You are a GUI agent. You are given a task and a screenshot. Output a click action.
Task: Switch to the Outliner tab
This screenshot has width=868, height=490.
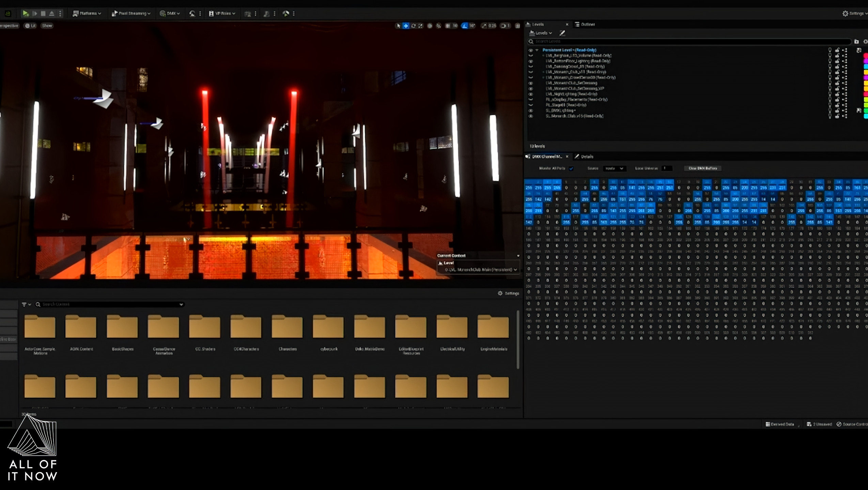[x=585, y=24]
